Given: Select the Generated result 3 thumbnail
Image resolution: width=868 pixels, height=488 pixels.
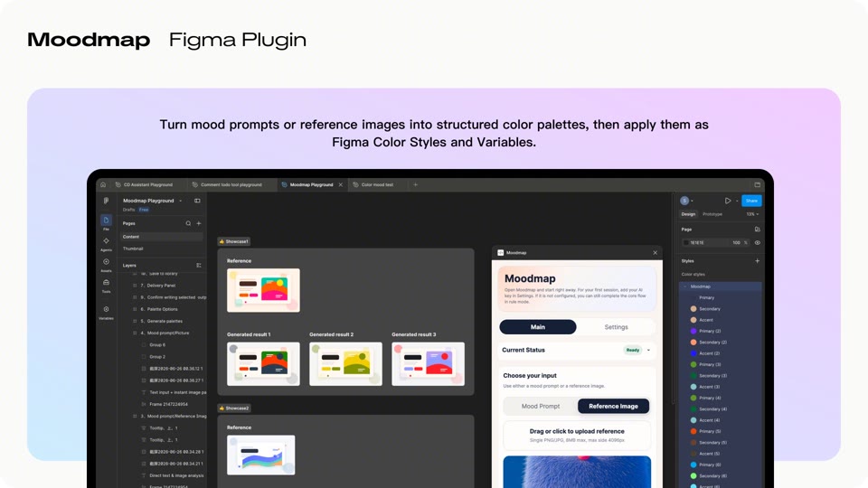Looking at the screenshot, I should click(x=428, y=363).
